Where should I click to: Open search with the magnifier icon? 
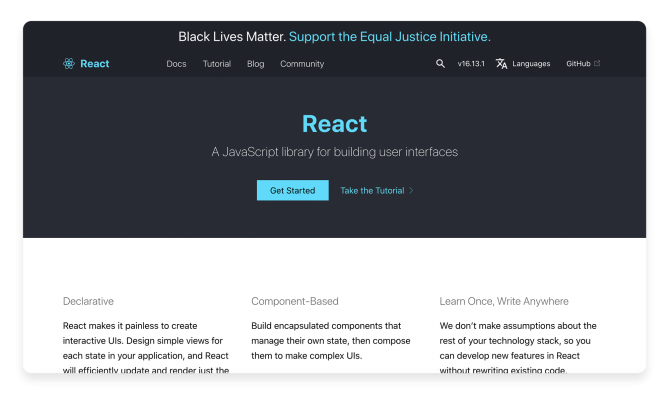click(440, 64)
